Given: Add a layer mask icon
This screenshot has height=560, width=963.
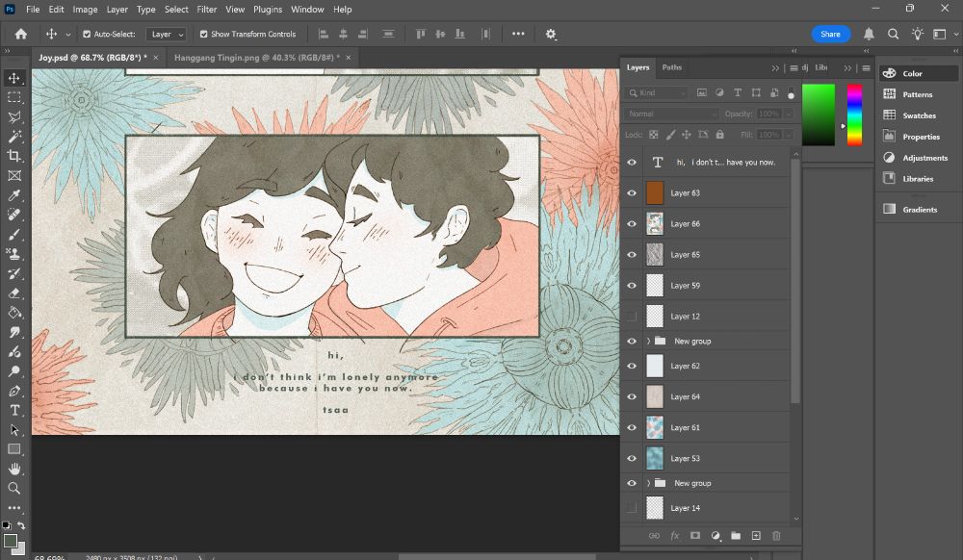Looking at the screenshot, I should pyautogui.click(x=694, y=536).
